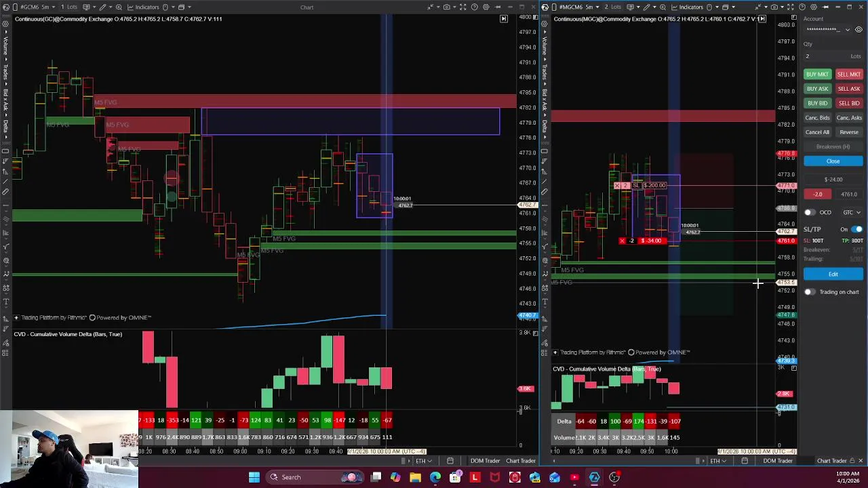Screen dimensions: 868x488
Task: Click the zoom magnifier in left chart toolbar
Action: tap(119, 7)
